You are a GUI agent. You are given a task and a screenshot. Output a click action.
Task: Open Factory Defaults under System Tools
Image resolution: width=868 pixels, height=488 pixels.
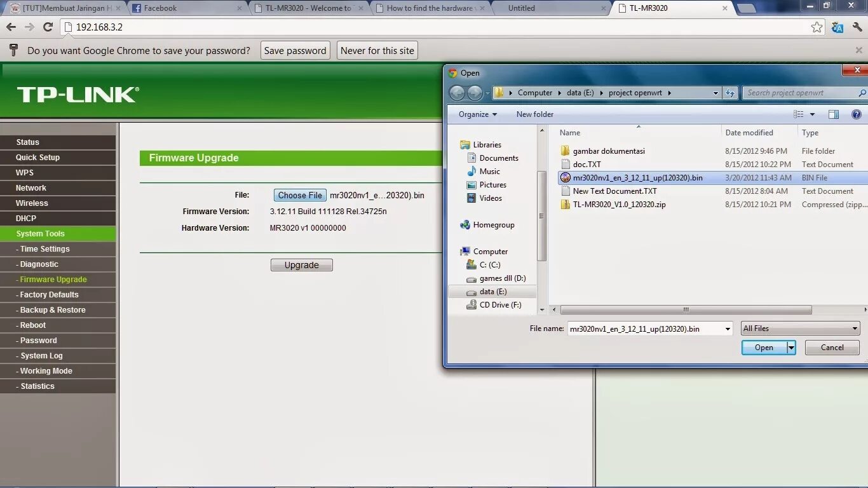[58, 295]
